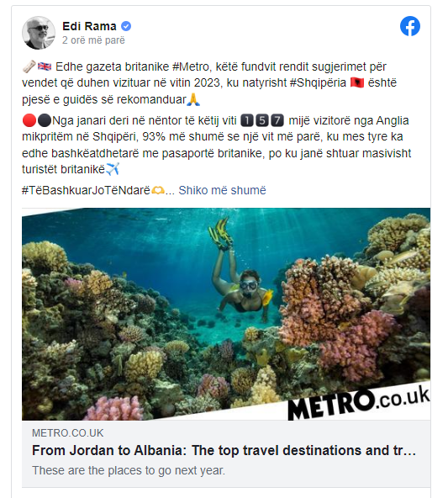Click the UK flag emoji
This screenshot has height=498, width=448.
pos(45,66)
